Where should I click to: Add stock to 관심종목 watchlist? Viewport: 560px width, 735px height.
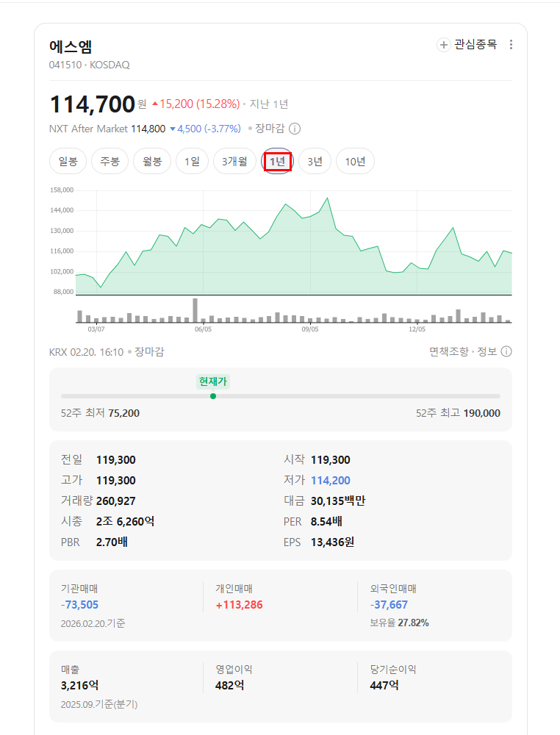click(467, 45)
